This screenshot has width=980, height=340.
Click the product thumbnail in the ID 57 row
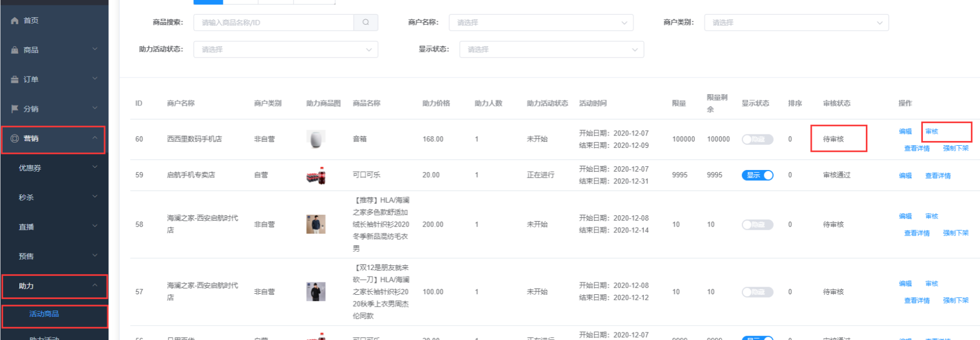316,292
